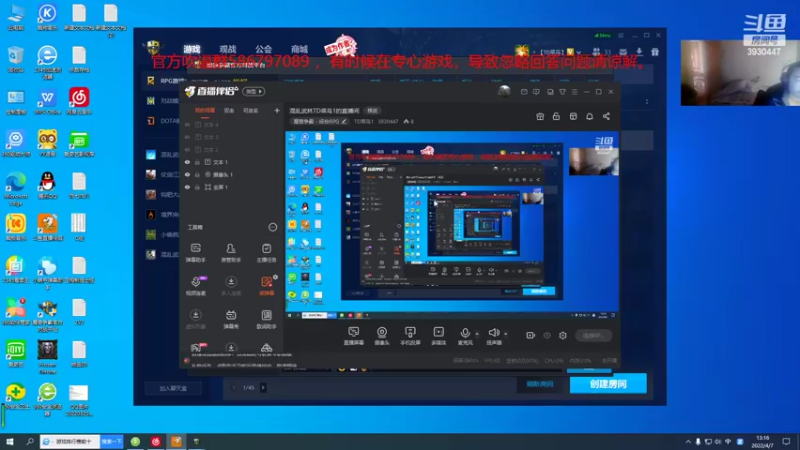This screenshot has height=450, width=800.
Task: Toggle lock on 摄像头 1 layer
Action: [x=197, y=174]
